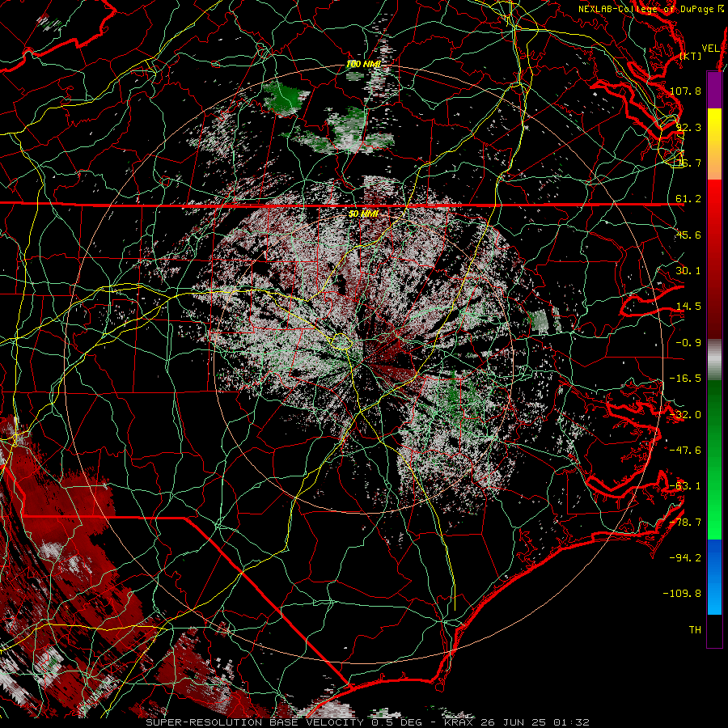The image size is (728, 728).
Task: Click the 61.2 velocity scale value
Action: 688,199
